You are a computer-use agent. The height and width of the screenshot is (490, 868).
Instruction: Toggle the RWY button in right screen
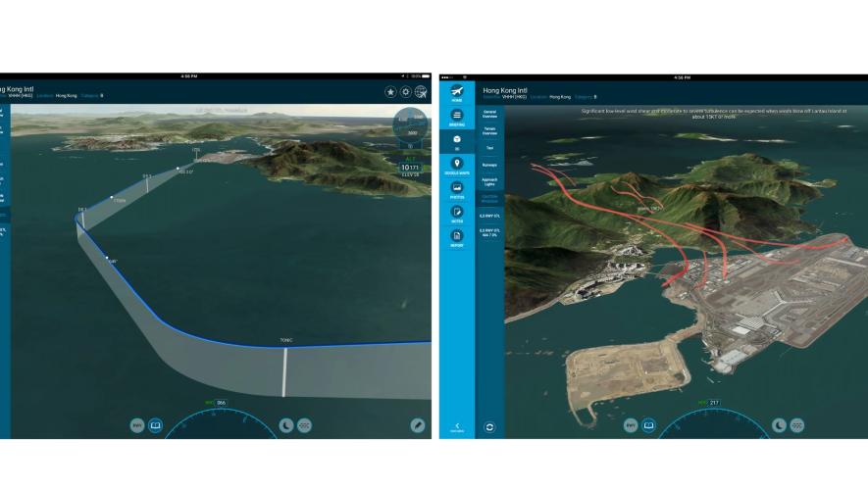[x=630, y=425]
